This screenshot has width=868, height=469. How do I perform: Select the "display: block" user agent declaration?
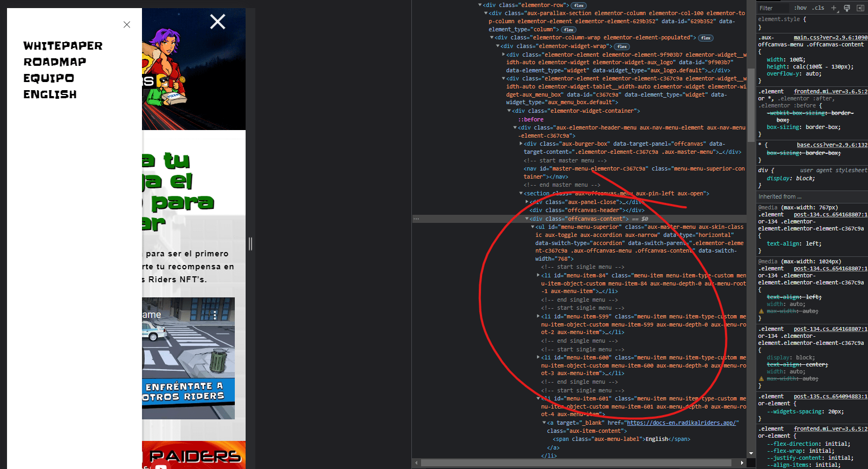[x=791, y=179]
